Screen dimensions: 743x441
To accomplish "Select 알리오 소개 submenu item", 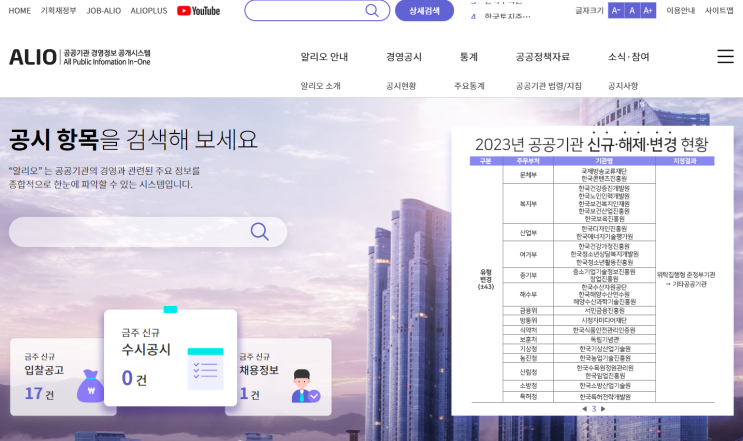I will (320, 86).
